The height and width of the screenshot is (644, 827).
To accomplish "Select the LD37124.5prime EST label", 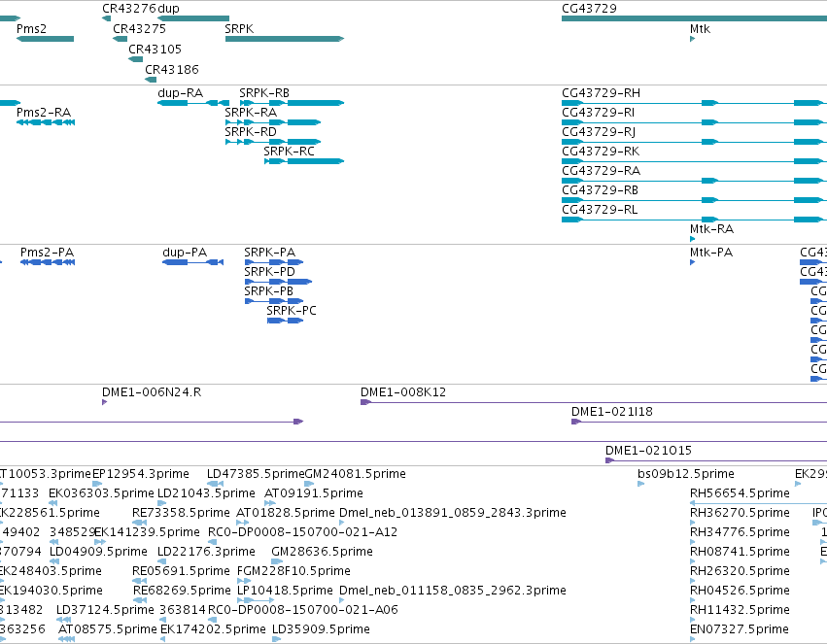I will (x=106, y=610).
